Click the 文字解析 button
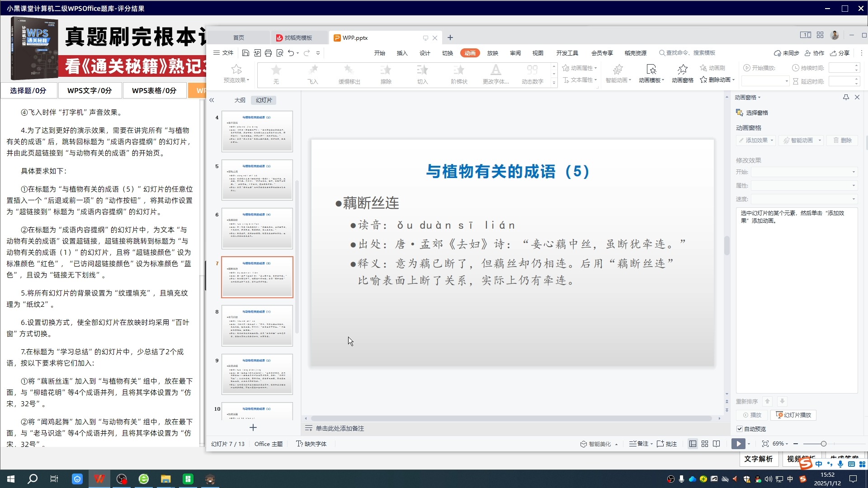 coord(759,459)
